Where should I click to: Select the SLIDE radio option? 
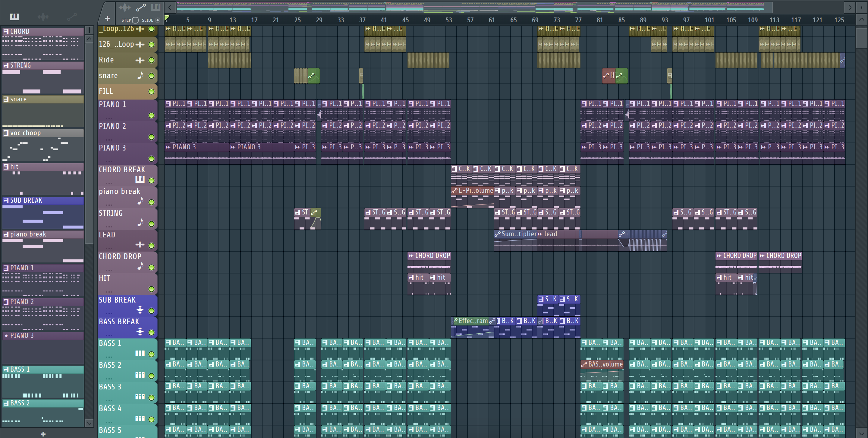[x=157, y=20]
